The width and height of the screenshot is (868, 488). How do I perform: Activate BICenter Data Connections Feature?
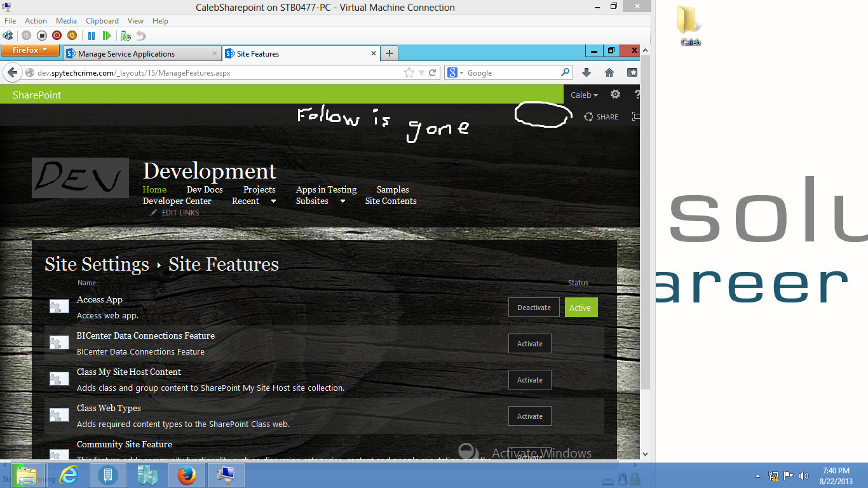click(530, 344)
